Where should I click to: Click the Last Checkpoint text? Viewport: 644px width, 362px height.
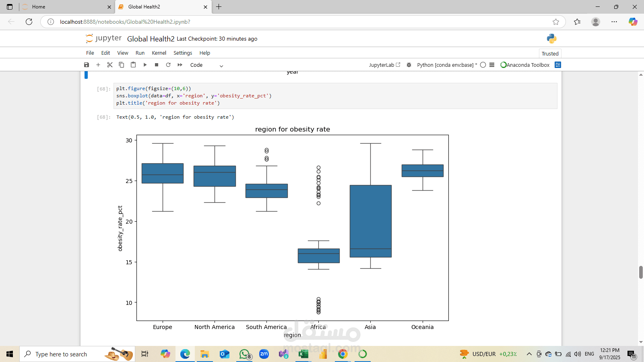[217, 39]
